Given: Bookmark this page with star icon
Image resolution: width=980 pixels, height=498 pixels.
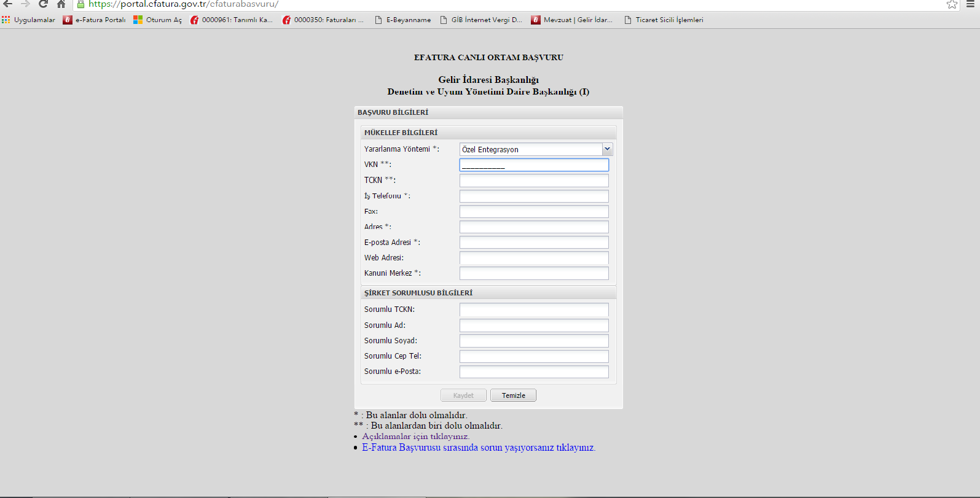Looking at the screenshot, I should click(x=952, y=4).
